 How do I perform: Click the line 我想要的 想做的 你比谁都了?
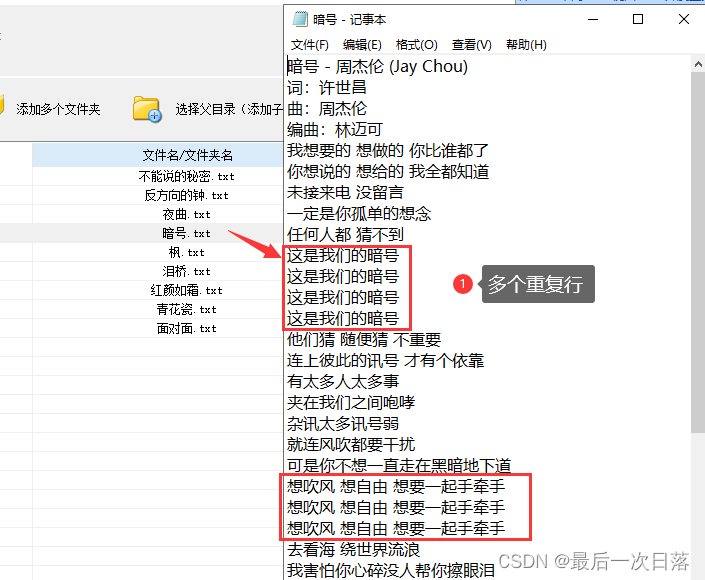388,151
